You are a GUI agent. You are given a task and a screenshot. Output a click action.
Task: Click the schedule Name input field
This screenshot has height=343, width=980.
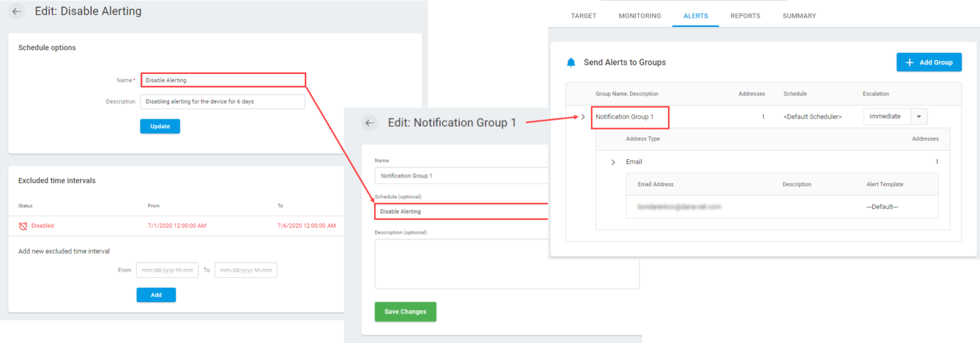[223, 80]
